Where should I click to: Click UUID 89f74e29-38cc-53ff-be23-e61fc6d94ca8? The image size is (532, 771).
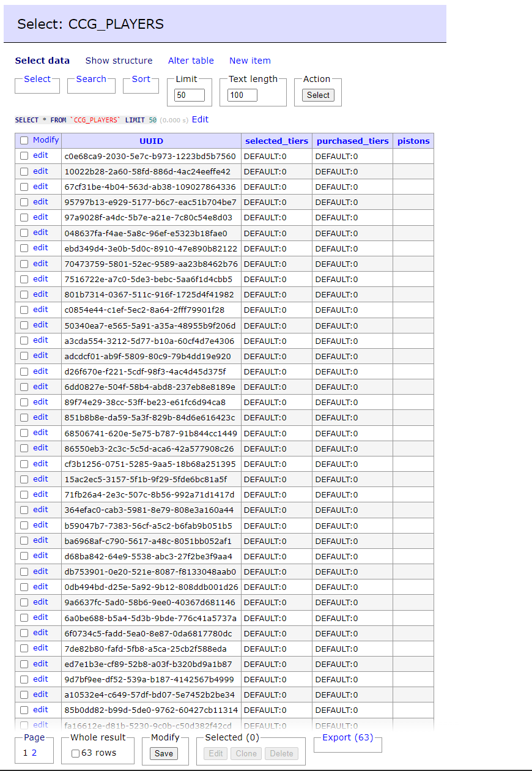pyautogui.click(x=145, y=402)
